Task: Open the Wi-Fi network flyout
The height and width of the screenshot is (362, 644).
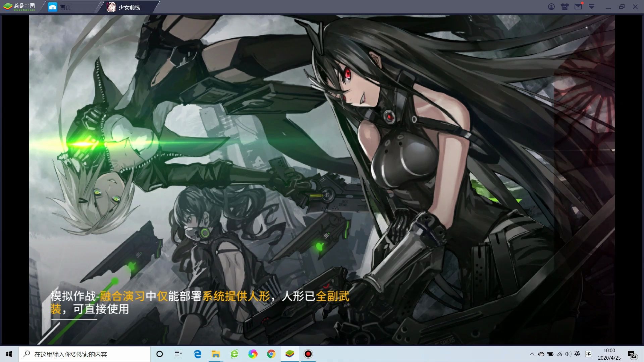Action: point(559,354)
